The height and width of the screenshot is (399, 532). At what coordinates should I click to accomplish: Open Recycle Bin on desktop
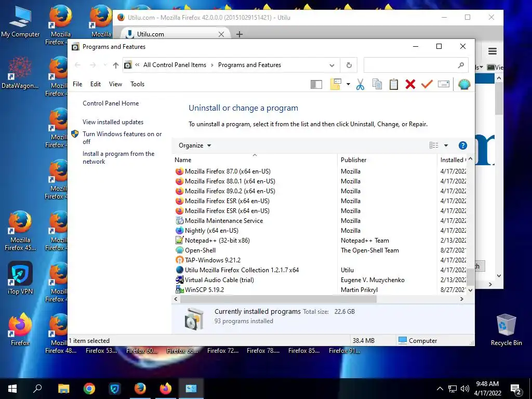coord(506,330)
